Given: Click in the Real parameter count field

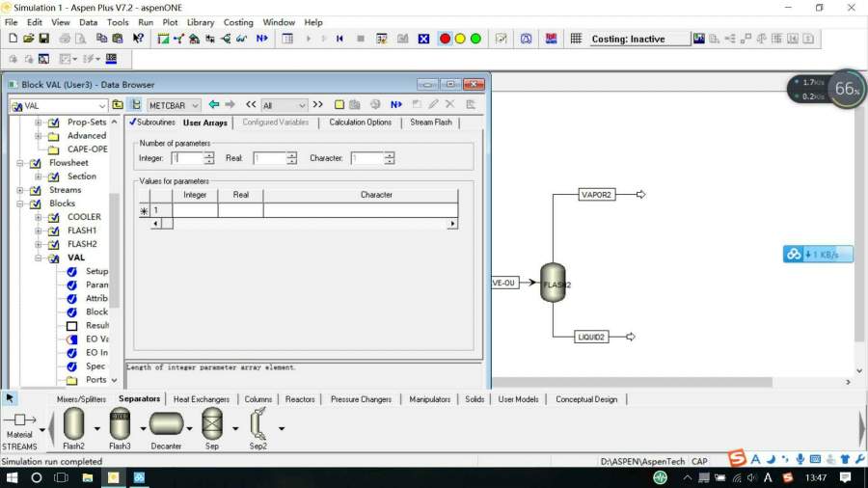Looking at the screenshot, I should pyautogui.click(x=269, y=158).
